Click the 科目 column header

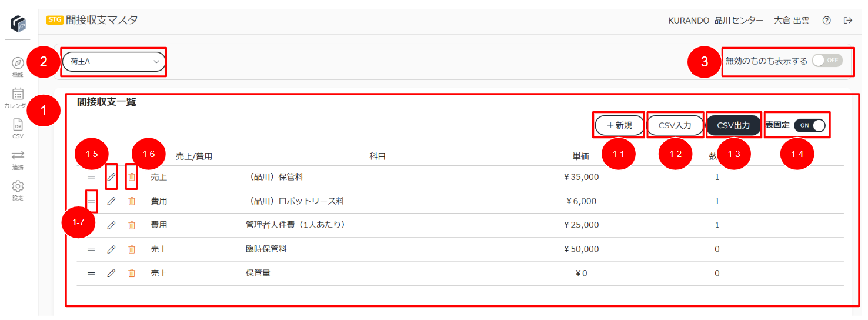[x=378, y=156]
